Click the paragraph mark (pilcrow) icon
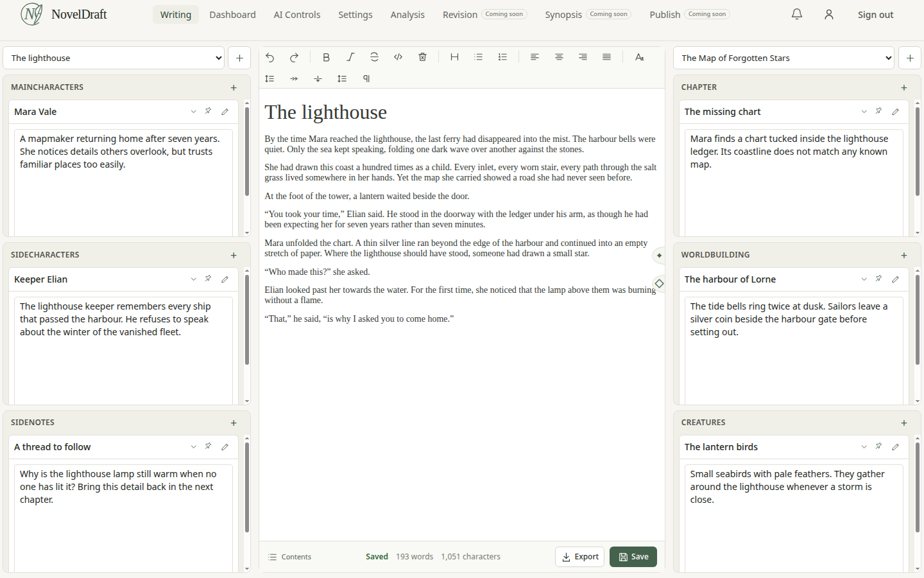924x578 pixels. 366,78
